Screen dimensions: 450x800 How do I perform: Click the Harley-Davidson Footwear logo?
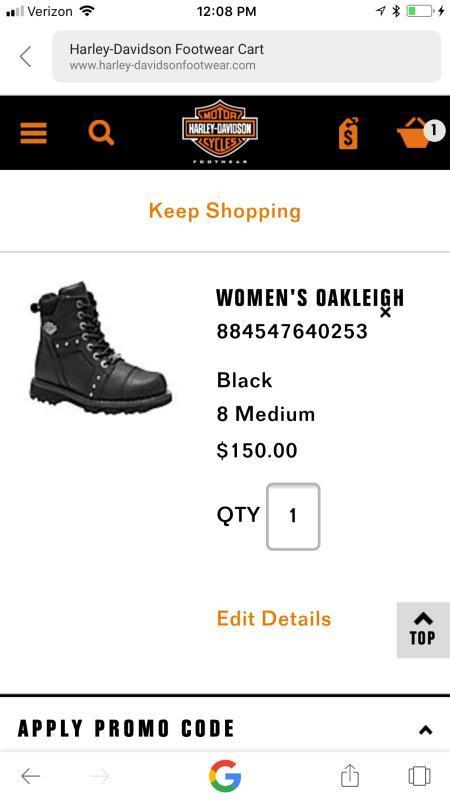(220, 131)
